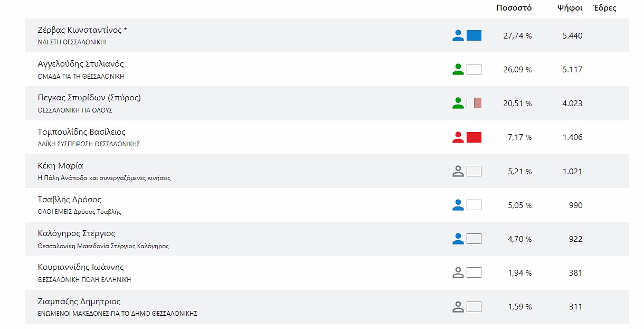Click ΕΝΩΜΕΝΟΙ ΜΑΚΕΔΟΝΕΣ ΓΙΑ ΤΟ ΔΗΜΟ ΘΕΣΣΑΛΟΝΙΚΗΣ

[117, 314]
